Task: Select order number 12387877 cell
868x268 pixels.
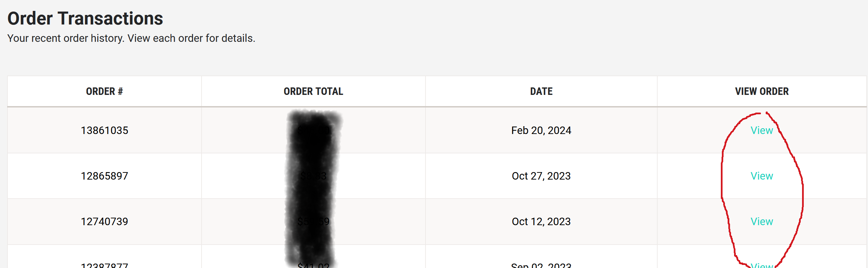Action: (104, 265)
